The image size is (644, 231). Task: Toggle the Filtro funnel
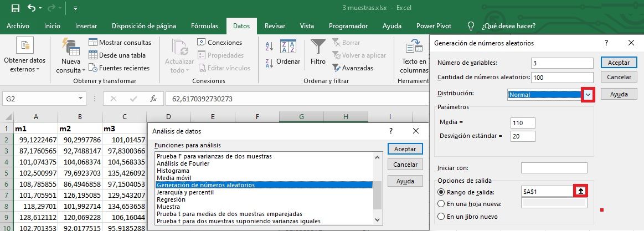[318, 52]
